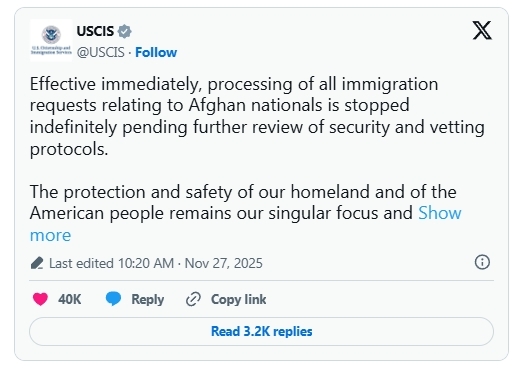The height and width of the screenshot is (373, 518).
Task: Open the X logo link
Action: [482, 30]
